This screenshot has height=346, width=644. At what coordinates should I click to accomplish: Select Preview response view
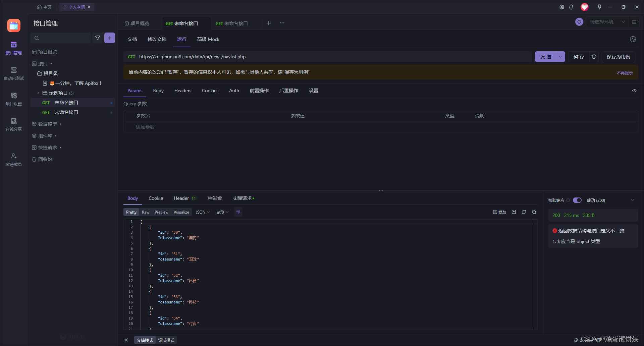click(x=161, y=212)
